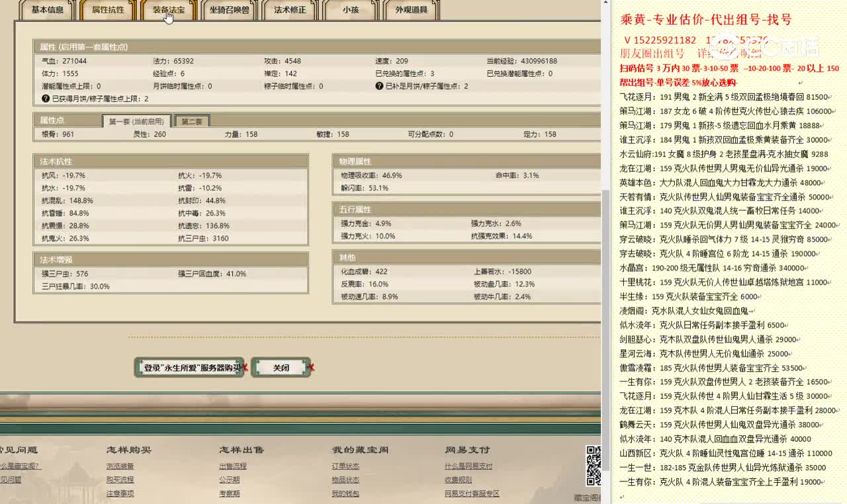Click the 法术抗性 section header
The image size is (847, 504).
pos(171,161)
